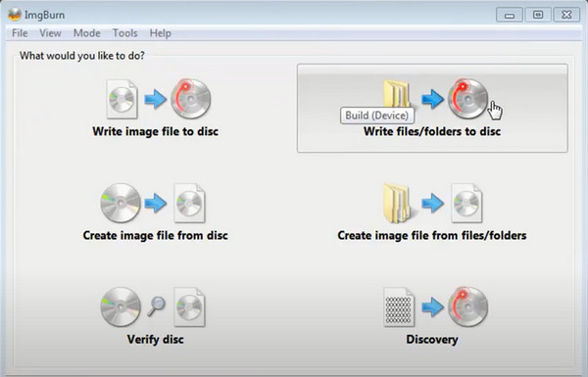Click the disc-to-image icon for Create image from disc

pyautogui.click(x=153, y=203)
